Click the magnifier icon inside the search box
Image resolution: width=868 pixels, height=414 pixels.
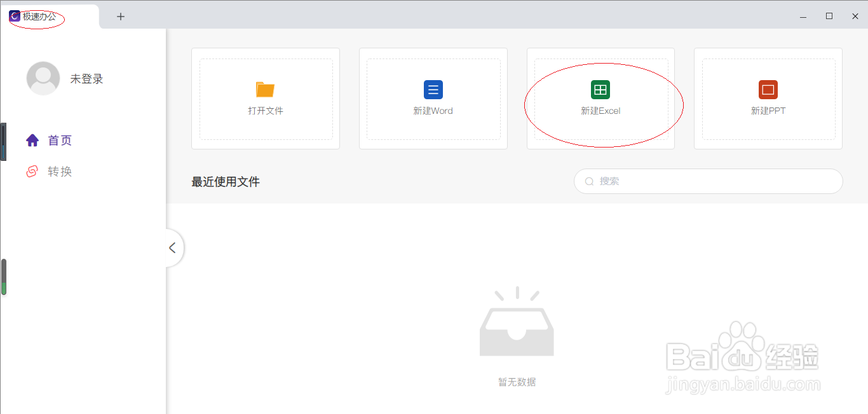[x=589, y=181]
